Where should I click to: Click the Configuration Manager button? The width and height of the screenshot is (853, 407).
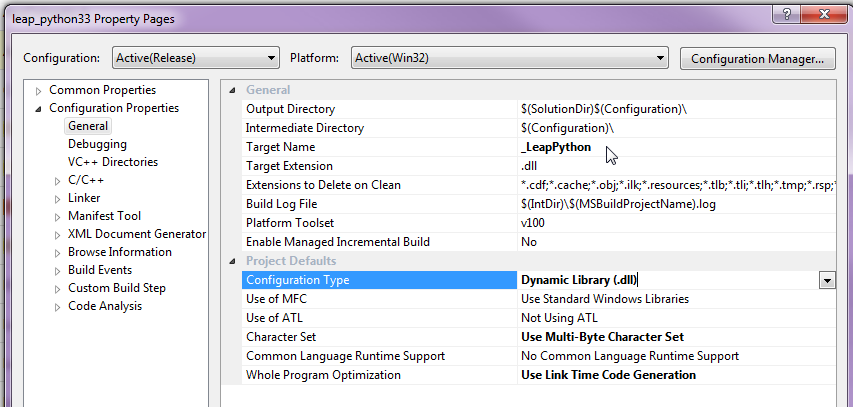click(x=757, y=58)
